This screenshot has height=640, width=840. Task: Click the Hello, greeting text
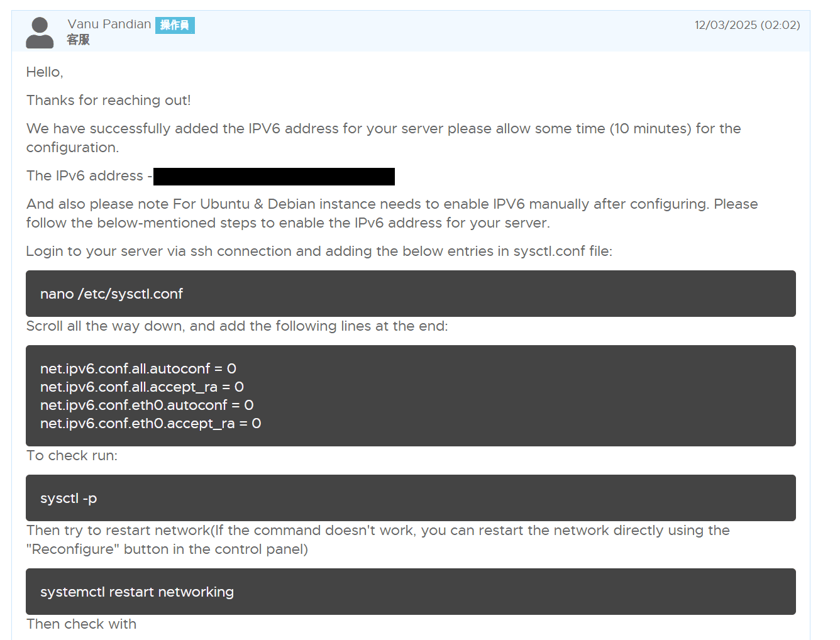(x=45, y=72)
